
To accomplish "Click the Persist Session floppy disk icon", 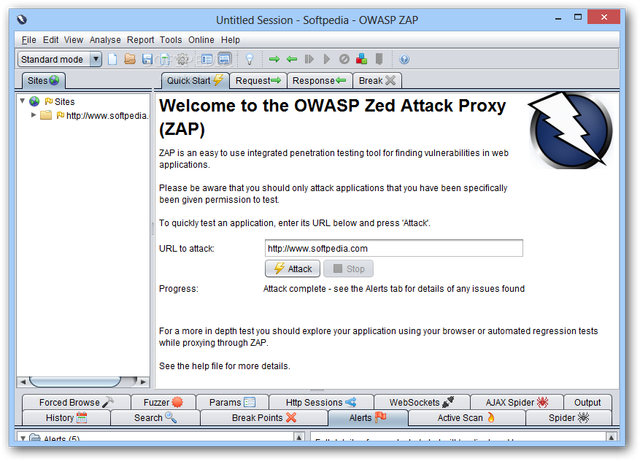I will click(147, 60).
